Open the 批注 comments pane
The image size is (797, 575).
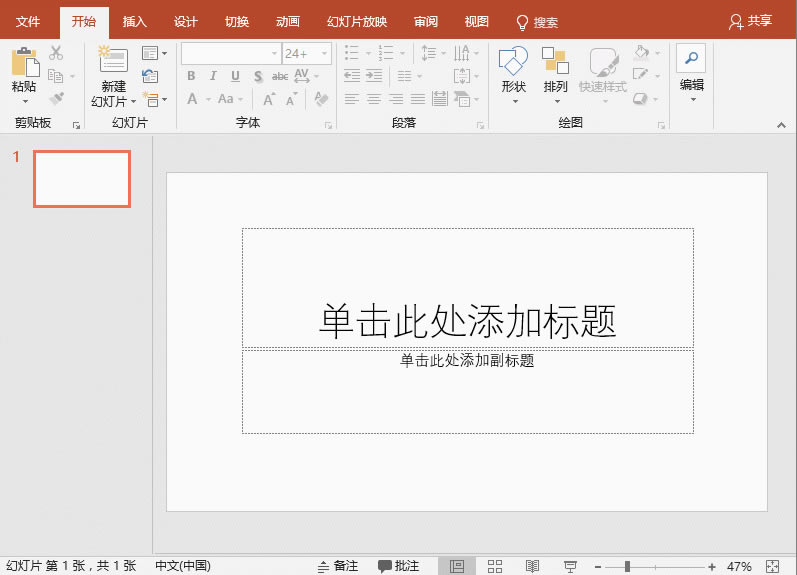point(398,566)
